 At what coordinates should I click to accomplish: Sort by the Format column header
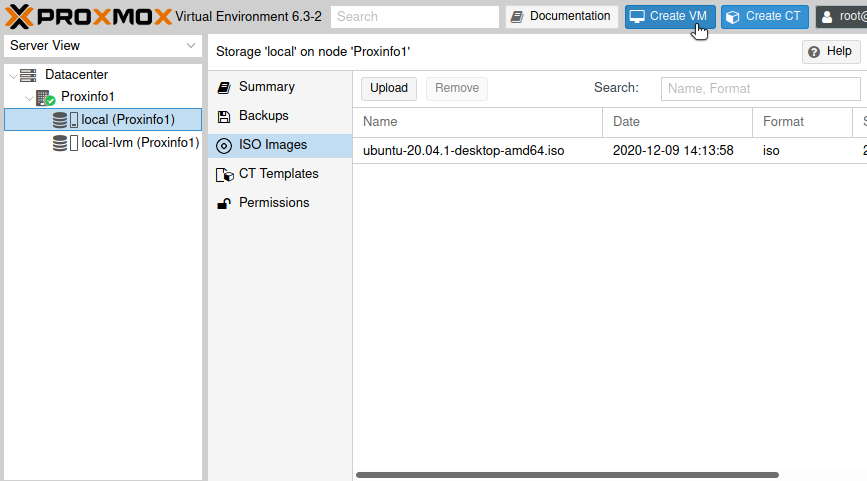(802, 122)
